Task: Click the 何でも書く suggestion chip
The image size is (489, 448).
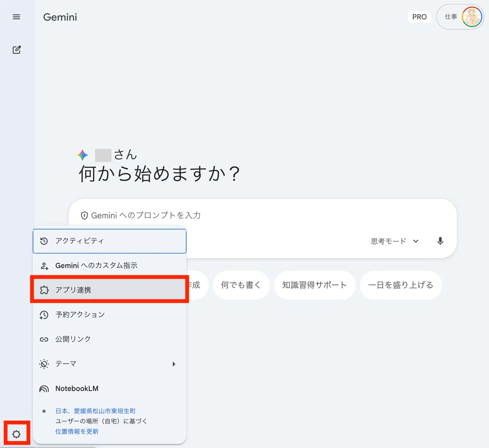Action: [x=241, y=285]
